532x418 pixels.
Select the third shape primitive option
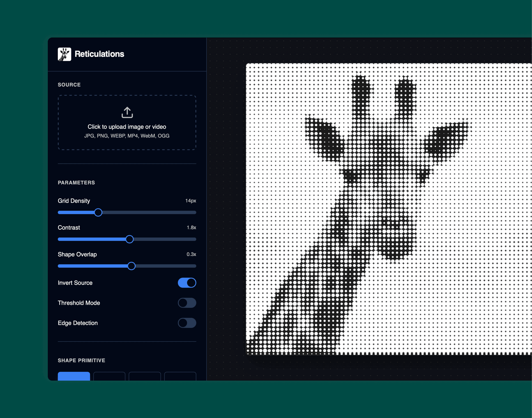click(145, 376)
